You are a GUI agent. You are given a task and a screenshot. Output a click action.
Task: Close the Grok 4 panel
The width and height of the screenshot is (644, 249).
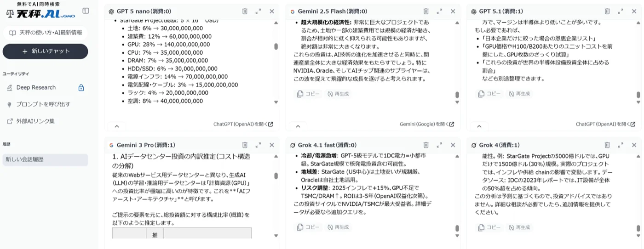[634, 145]
